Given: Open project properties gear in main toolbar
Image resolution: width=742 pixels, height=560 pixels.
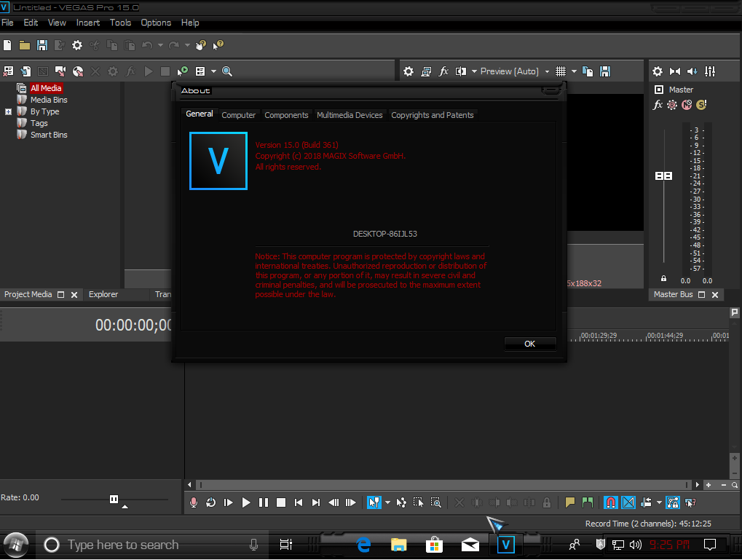Looking at the screenshot, I should tap(77, 45).
